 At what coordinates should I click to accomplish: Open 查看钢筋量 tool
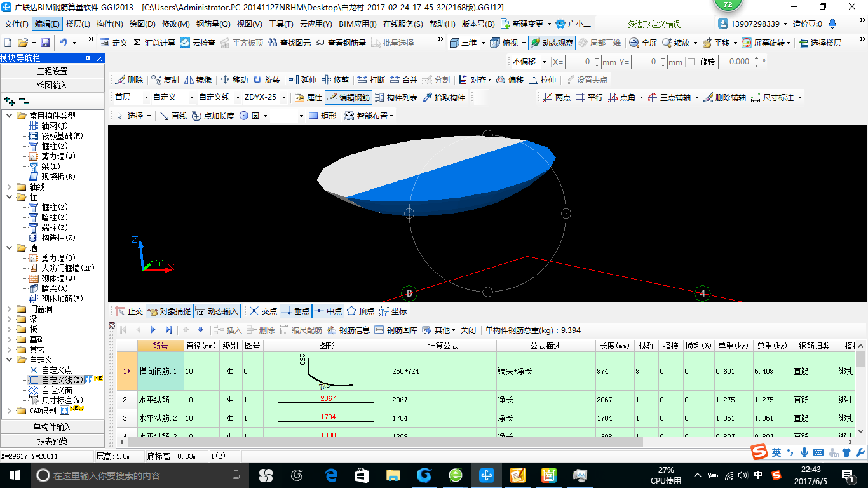pos(341,43)
